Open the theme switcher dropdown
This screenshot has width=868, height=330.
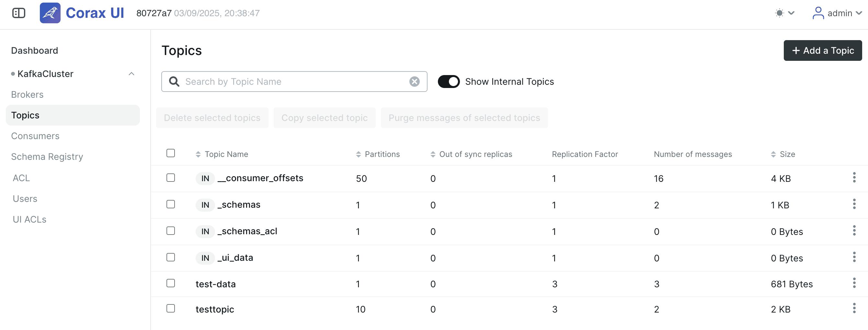tap(785, 13)
